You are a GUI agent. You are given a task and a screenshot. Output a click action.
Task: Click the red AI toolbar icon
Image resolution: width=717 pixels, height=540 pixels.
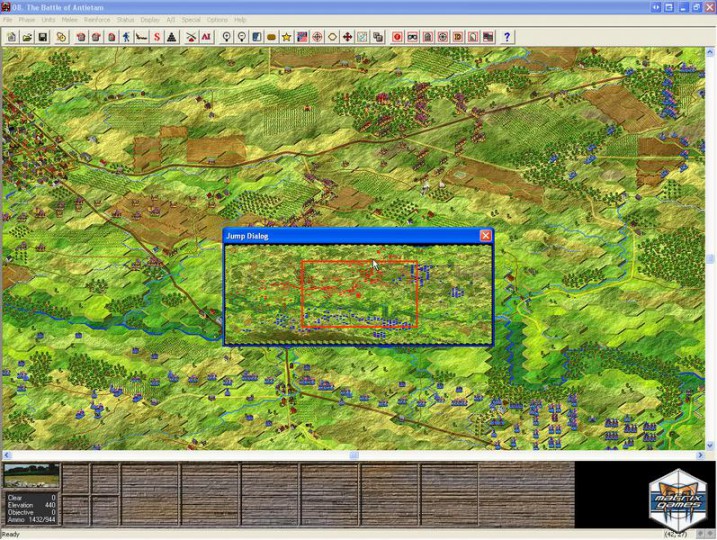coord(206,37)
